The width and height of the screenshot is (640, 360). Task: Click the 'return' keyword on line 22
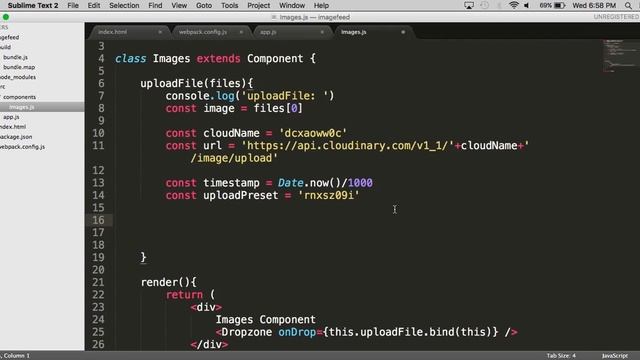(184, 295)
